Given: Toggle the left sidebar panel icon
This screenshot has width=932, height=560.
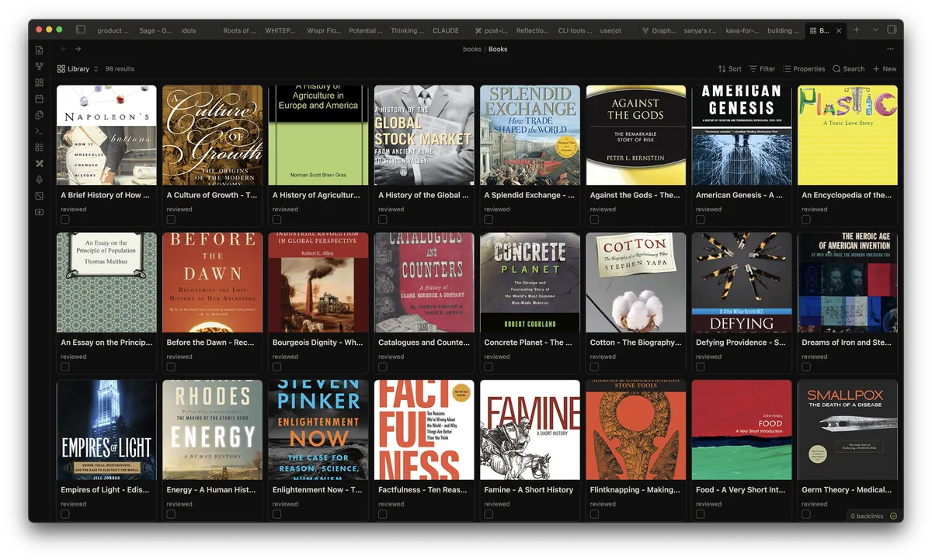Looking at the screenshot, I should pos(80,30).
